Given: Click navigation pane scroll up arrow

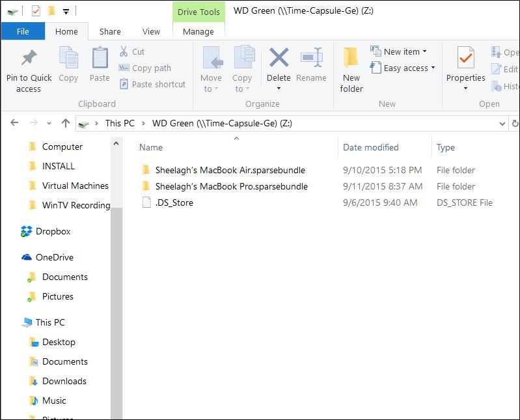Looking at the screenshot, I should 116,144.
